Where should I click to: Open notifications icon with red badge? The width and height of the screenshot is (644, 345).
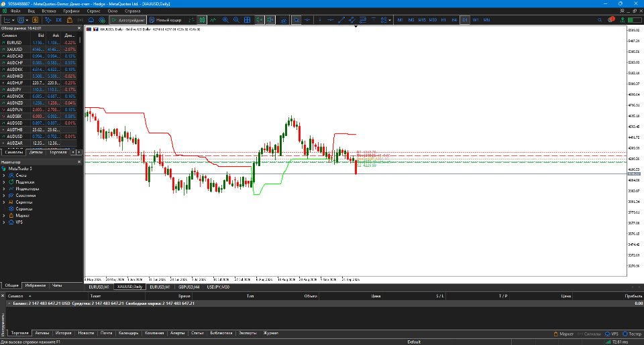coord(611,19)
